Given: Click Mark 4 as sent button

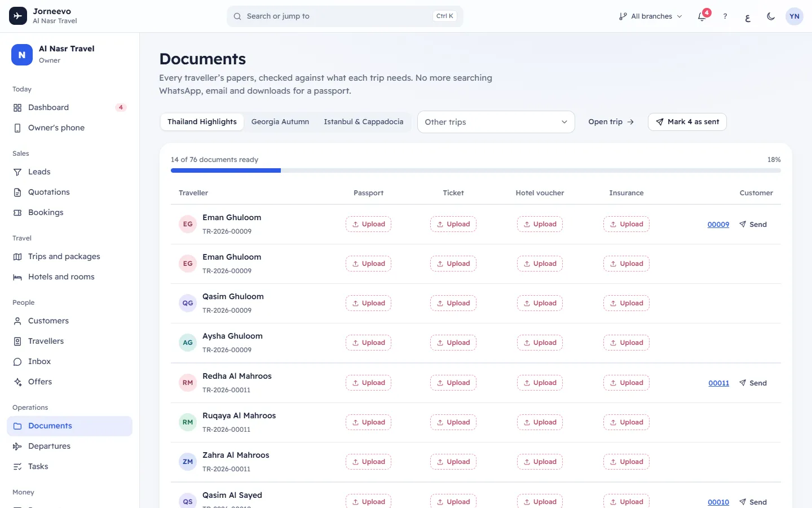Looking at the screenshot, I should (x=687, y=122).
